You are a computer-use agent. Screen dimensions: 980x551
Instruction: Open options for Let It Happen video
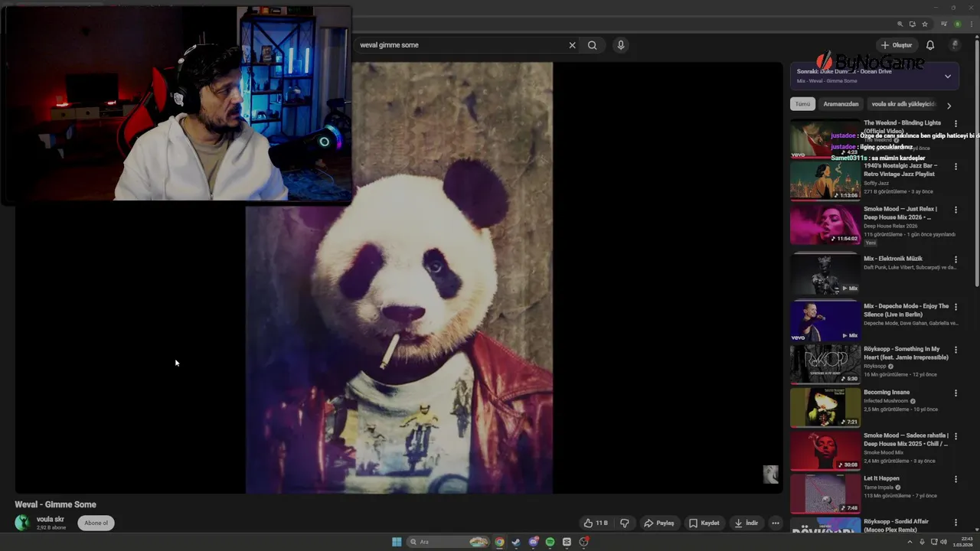tap(955, 479)
